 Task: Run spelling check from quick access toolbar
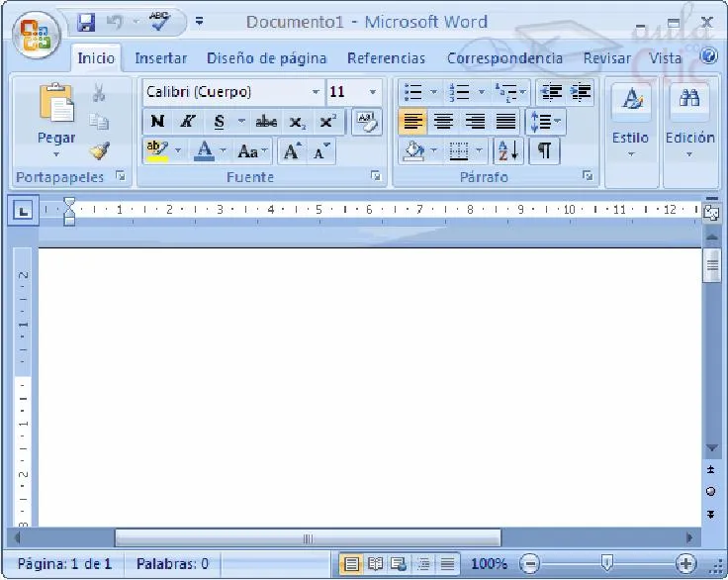159,22
